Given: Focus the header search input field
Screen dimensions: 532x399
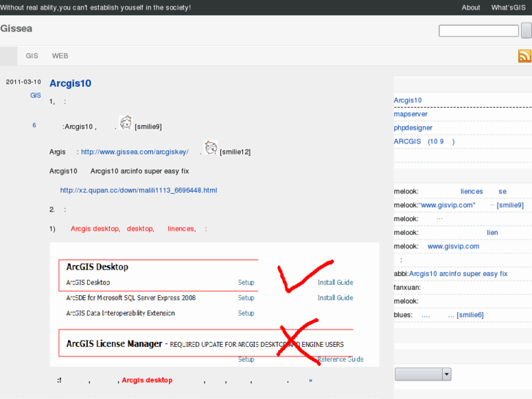Looking at the screenshot, I should (x=479, y=31).
